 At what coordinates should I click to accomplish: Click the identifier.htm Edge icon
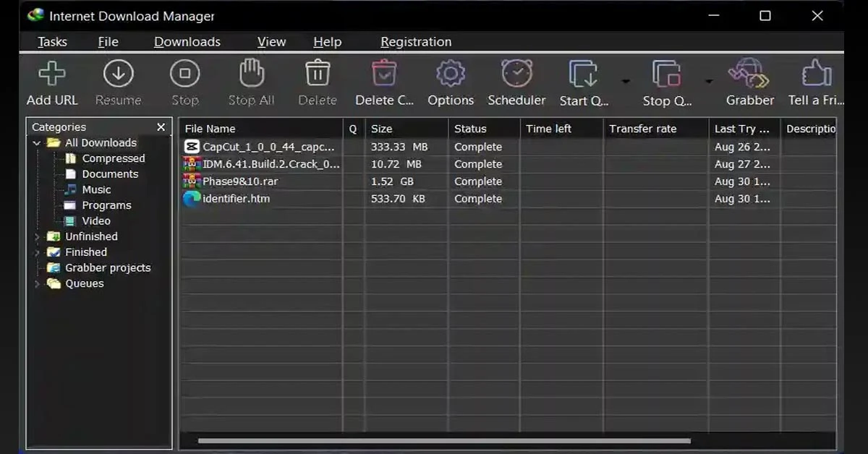(x=192, y=199)
